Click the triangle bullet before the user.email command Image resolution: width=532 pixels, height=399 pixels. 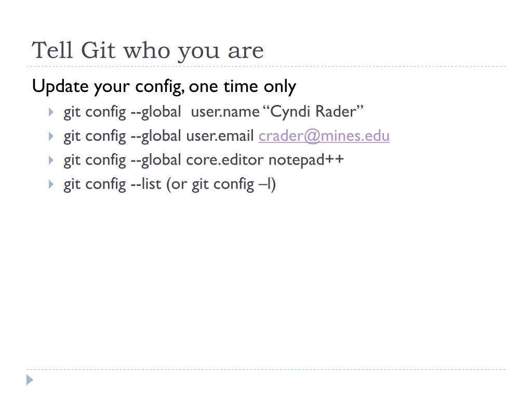click(51, 137)
